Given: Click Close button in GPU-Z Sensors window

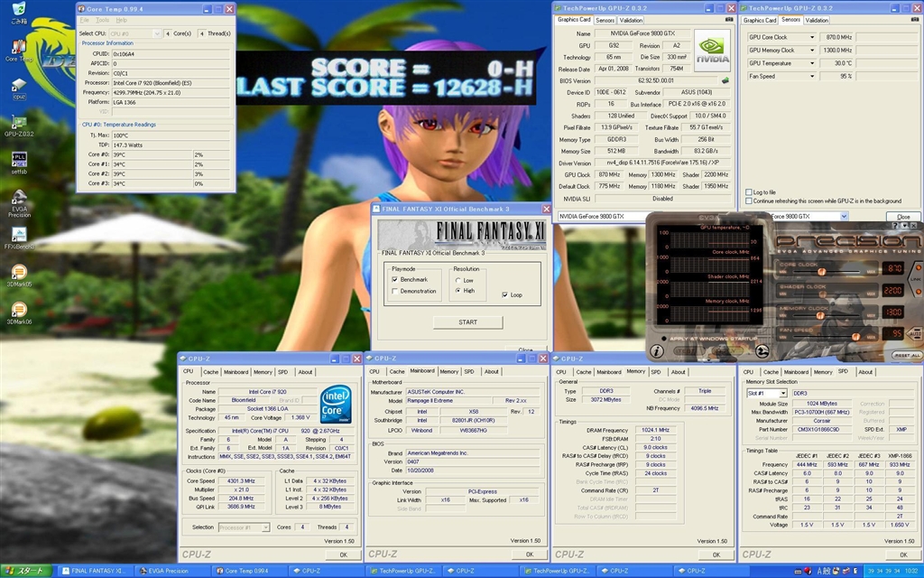Looking at the screenshot, I should pos(902,217).
